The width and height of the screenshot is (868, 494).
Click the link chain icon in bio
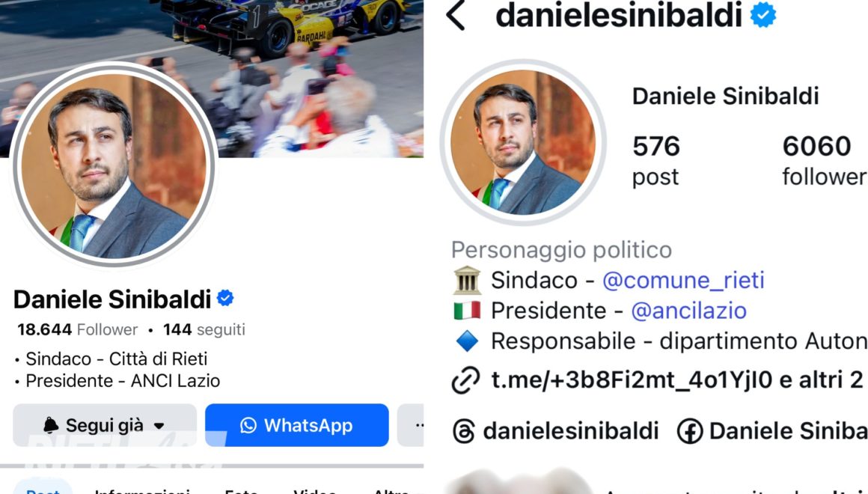465,380
